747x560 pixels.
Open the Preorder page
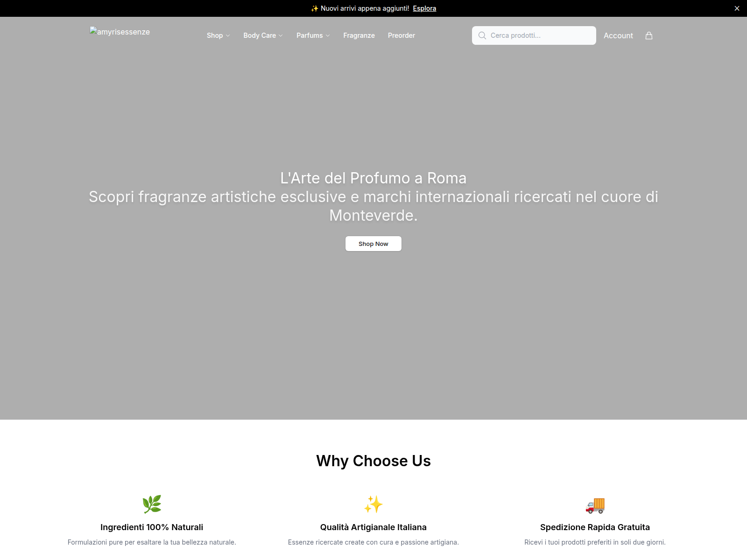click(x=402, y=35)
